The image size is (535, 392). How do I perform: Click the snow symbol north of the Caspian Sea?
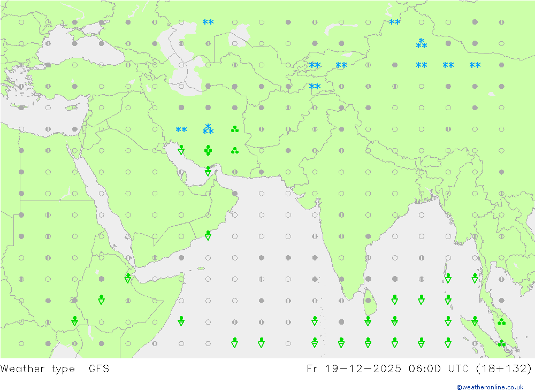click(208, 22)
